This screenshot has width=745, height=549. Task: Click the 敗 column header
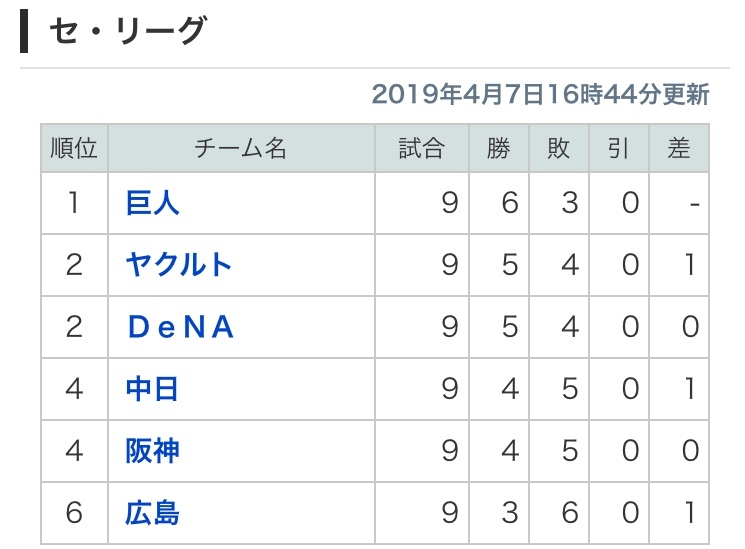point(559,148)
